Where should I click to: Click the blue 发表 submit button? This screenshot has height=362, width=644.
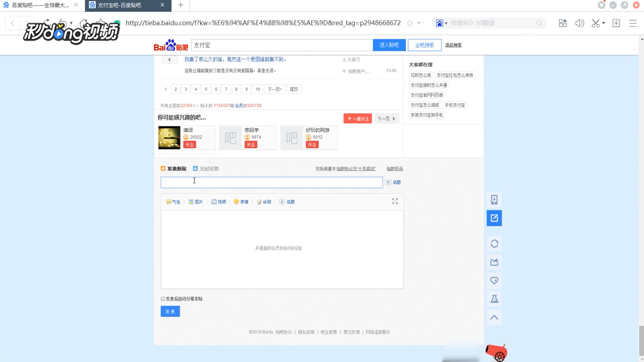point(170,311)
